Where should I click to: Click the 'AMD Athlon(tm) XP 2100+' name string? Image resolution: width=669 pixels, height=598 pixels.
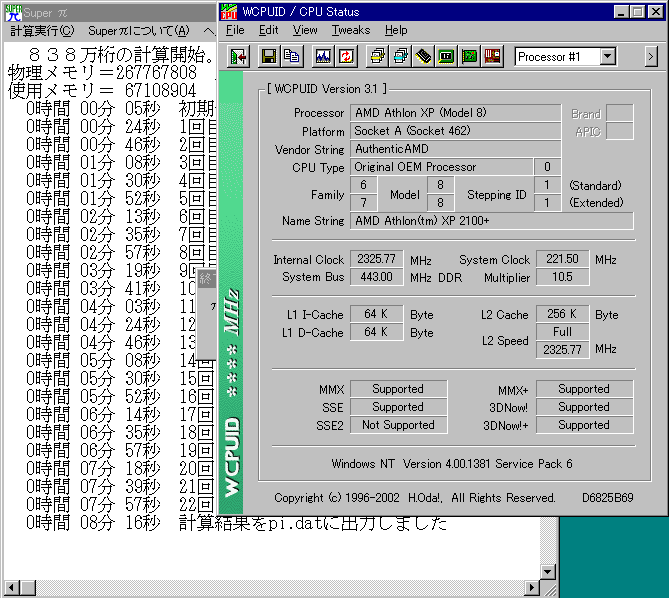click(492, 221)
